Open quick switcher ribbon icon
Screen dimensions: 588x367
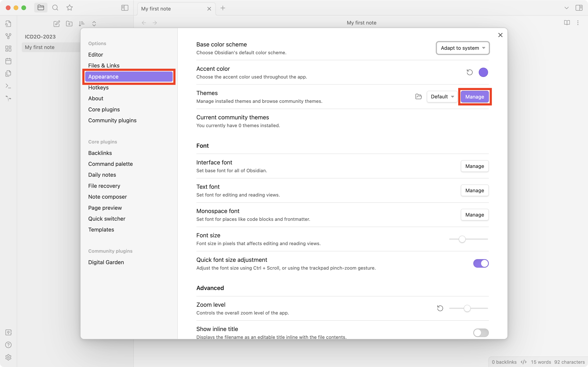pos(9,24)
